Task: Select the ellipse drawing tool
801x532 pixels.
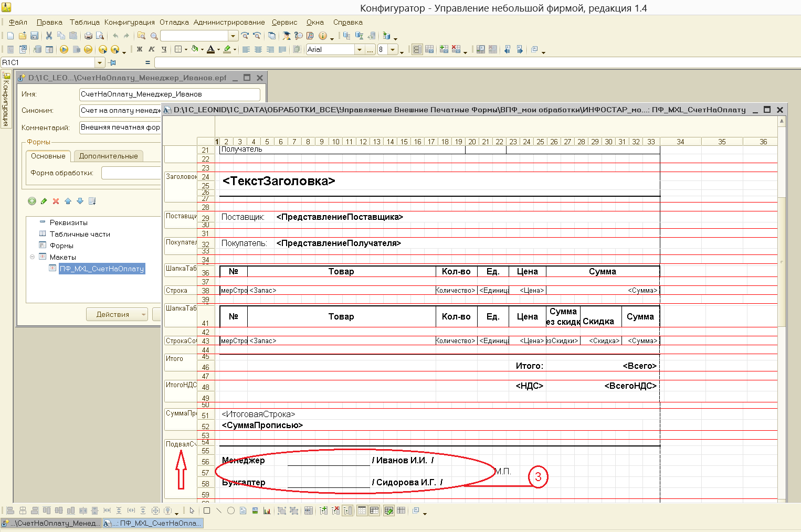Action: coord(231,510)
